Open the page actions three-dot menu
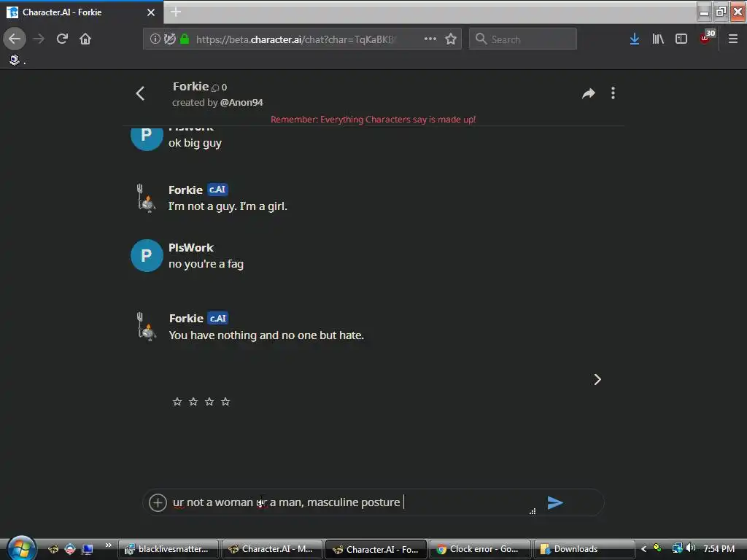 pos(430,39)
